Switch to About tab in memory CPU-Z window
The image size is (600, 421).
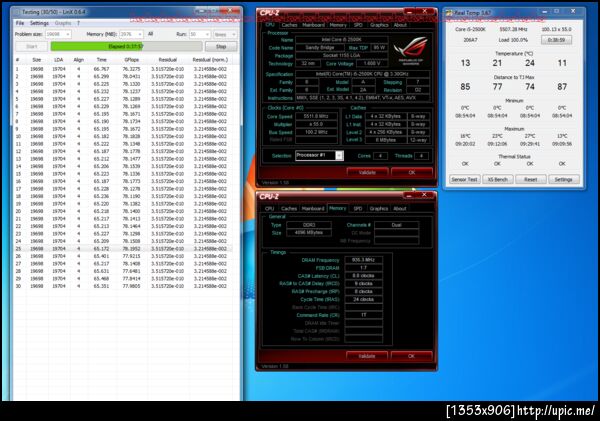(x=400, y=209)
